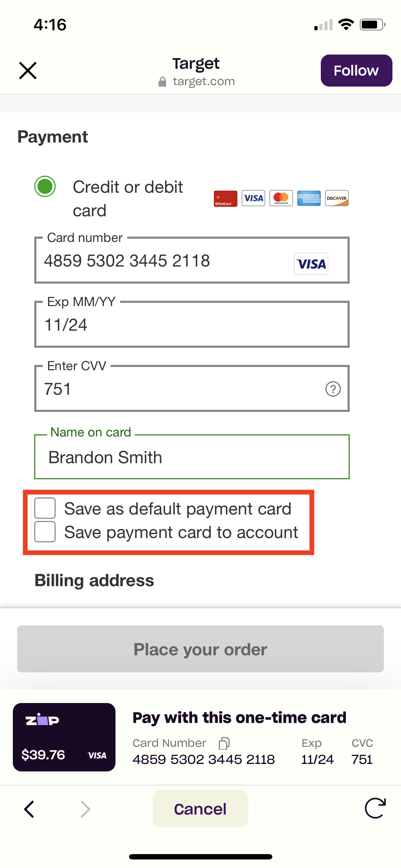The width and height of the screenshot is (401, 868).
Task: Tap the Mastercard logo icon
Action: [x=281, y=198]
